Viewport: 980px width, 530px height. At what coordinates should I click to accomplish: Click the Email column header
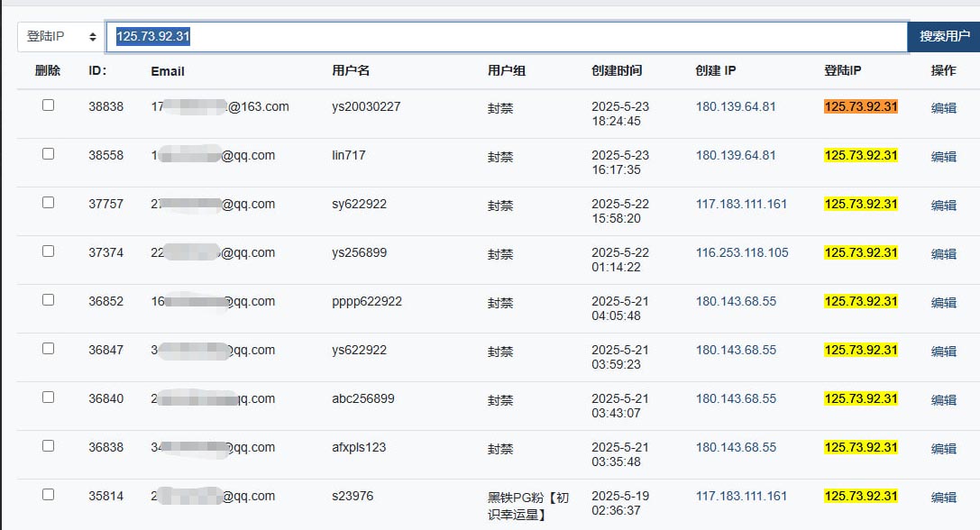(168, 71)
